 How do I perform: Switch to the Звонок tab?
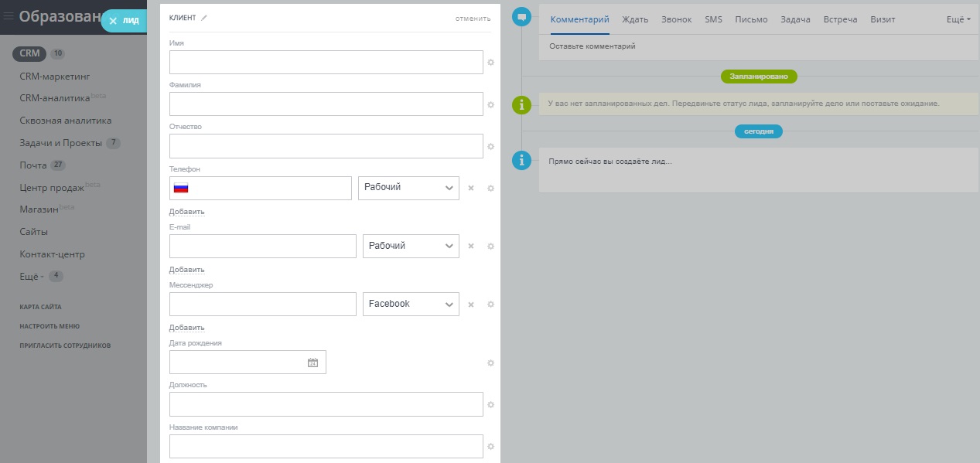point(677,19)
